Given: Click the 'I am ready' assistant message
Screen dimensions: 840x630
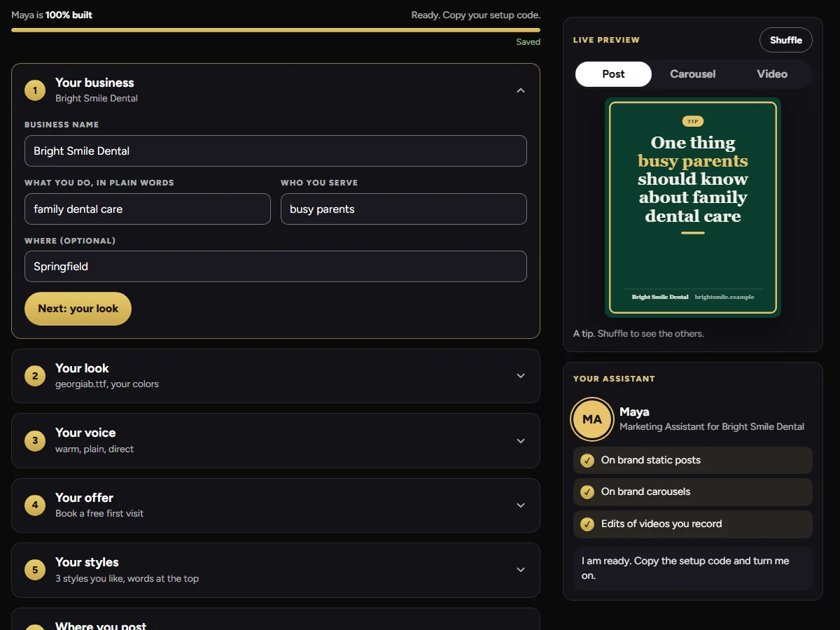Looking at the screenshot, I should (693, 568).
